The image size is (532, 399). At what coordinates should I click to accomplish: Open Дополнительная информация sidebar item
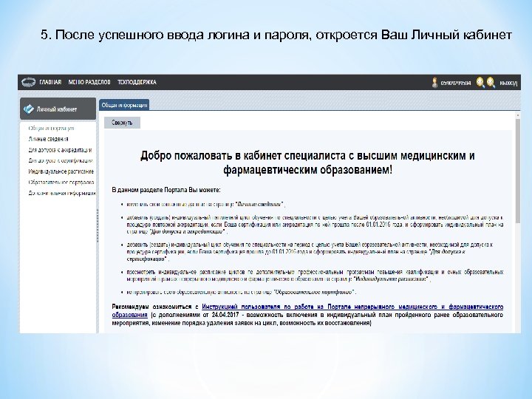62,193
